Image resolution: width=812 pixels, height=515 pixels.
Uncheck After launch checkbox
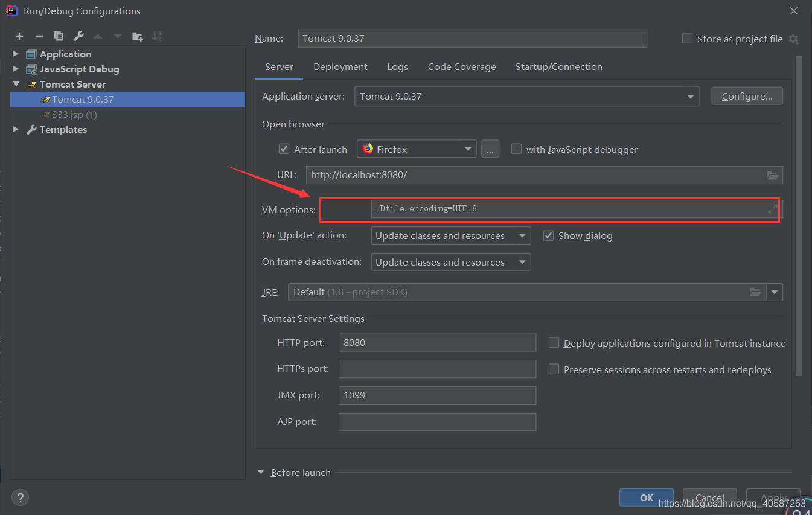point(284,149)
